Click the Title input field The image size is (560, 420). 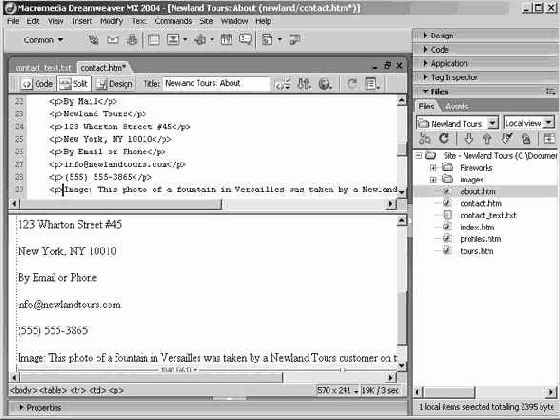216,84
